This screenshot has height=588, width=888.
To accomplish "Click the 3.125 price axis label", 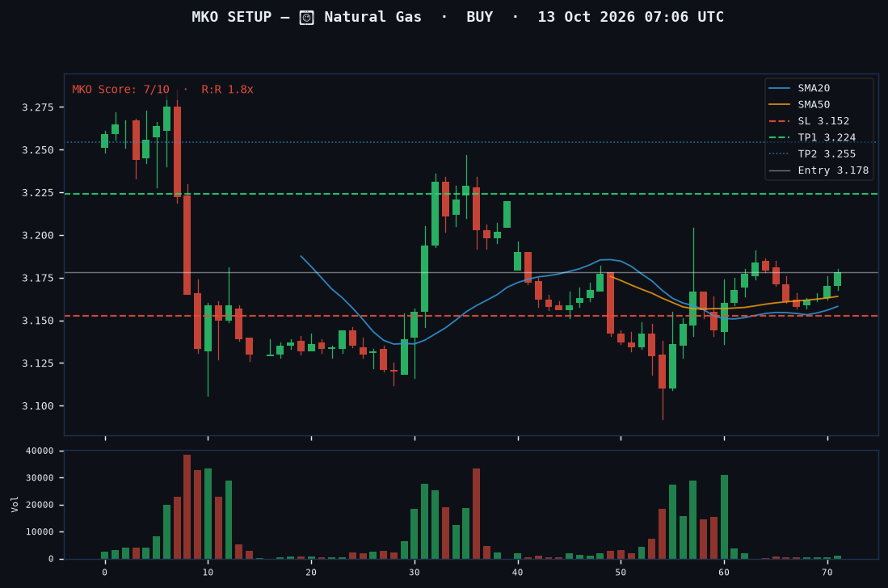I will tap(38, 363).
